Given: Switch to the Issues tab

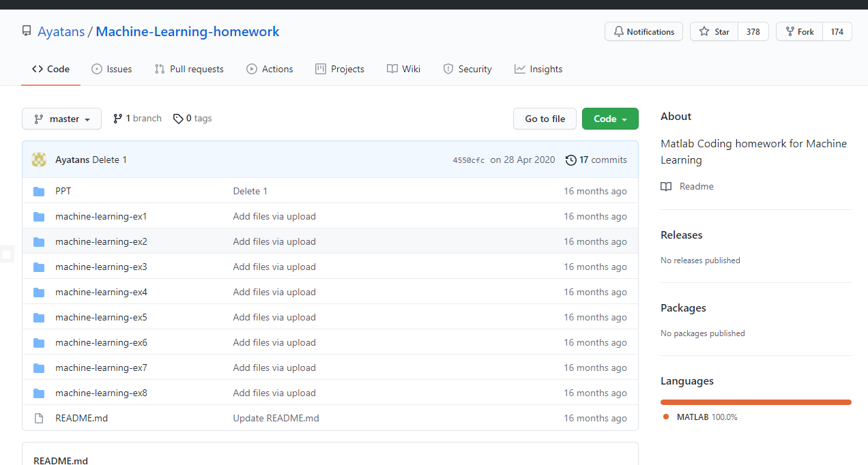Looking at the screenshot, I should click(x=111, y=69).
